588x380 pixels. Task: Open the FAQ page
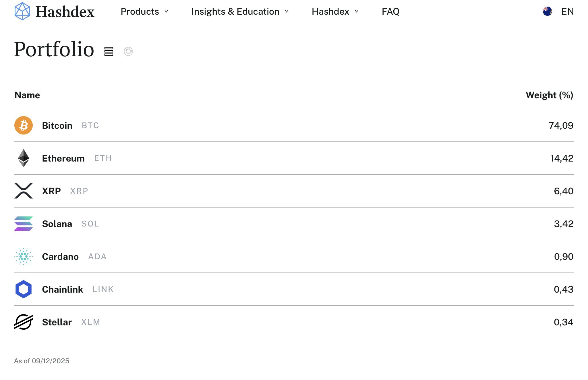click(x=390, y=11)
